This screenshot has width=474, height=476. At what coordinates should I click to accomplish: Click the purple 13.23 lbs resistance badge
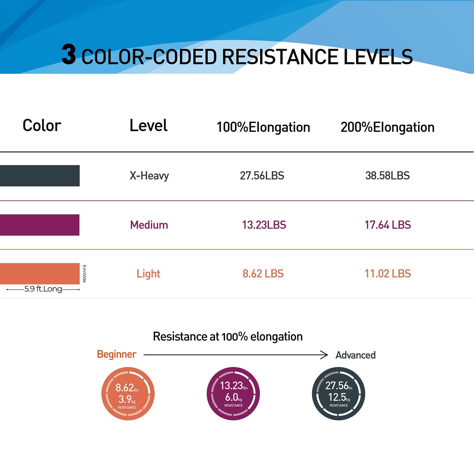(x=233, y=393)
